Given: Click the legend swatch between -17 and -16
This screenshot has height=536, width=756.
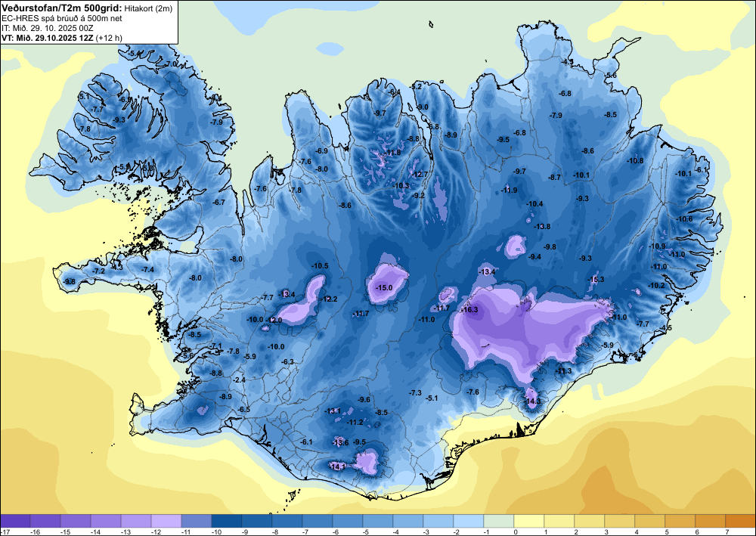Looking at the screenshot, I should pos(15,521).
